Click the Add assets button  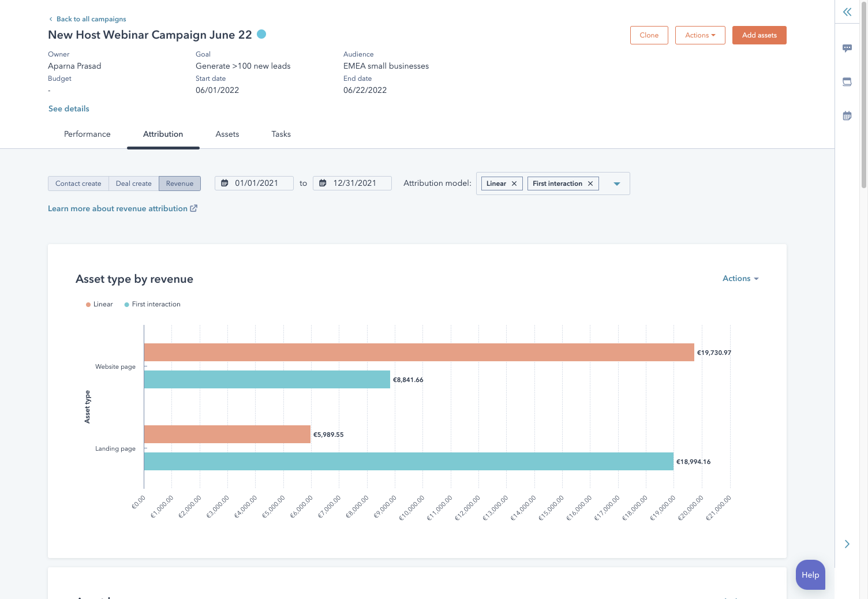click(x=759, y=35)
